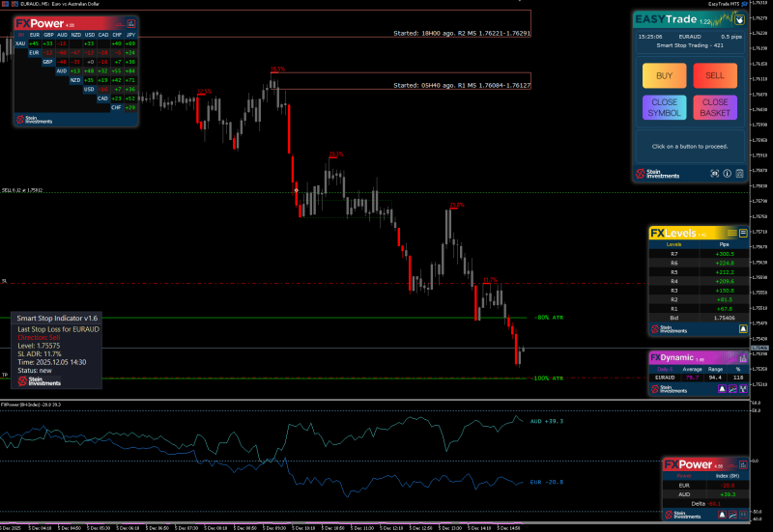Click the XAU row label in FXPower matrix

point(20,43)
